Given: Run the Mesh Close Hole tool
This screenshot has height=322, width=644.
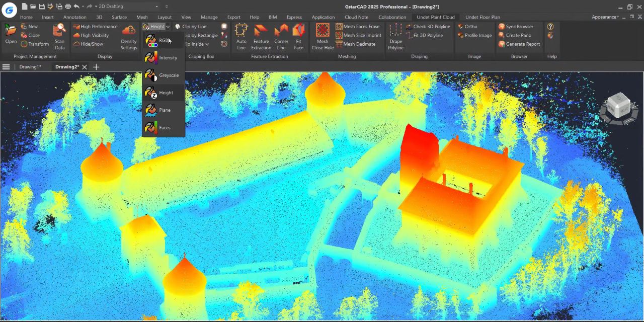Looking at the screenshot, I should (323, 37).
